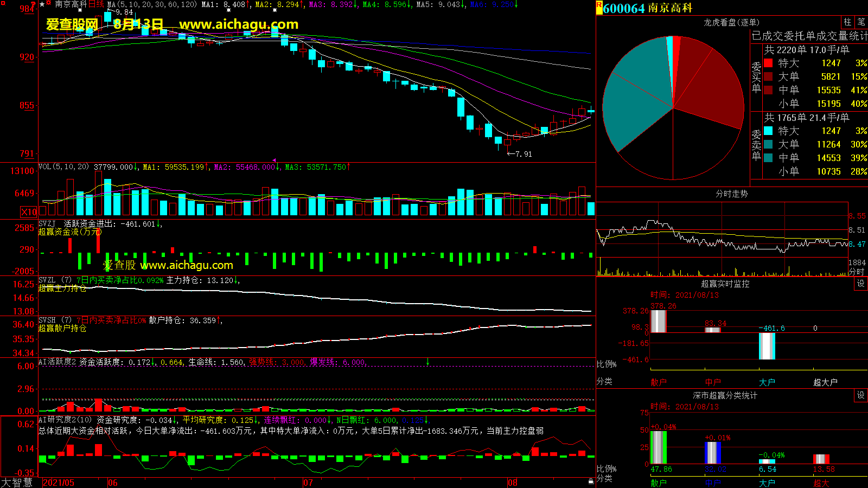Select the AI研究度2(10) indicator title
Screen dimensions: 868x488
[x=65, y=420]
